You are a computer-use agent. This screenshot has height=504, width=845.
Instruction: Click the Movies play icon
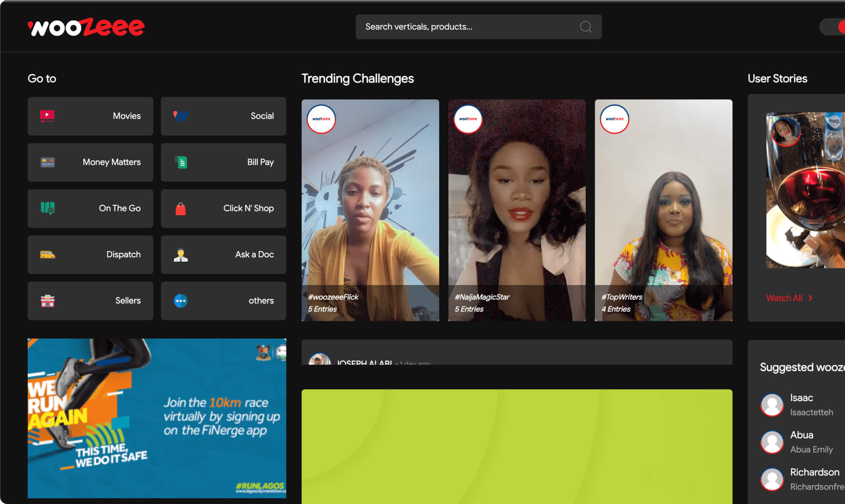tap(47, 116)
